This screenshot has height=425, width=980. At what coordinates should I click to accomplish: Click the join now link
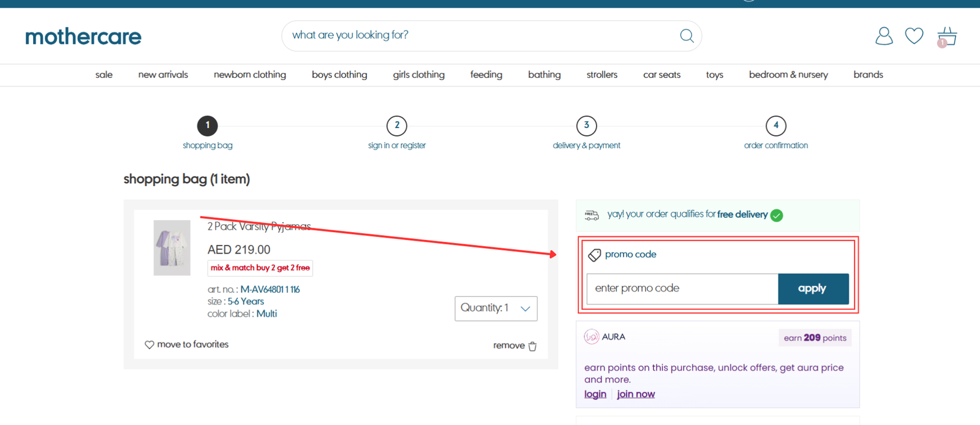(x=635, y=394)
